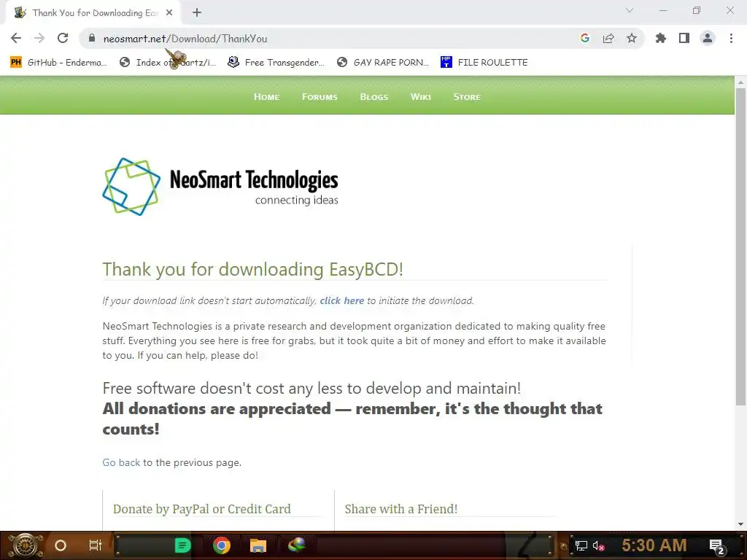The image size is (747, 560).
Task: Share this page using the share icon
Action: [608, 38]
